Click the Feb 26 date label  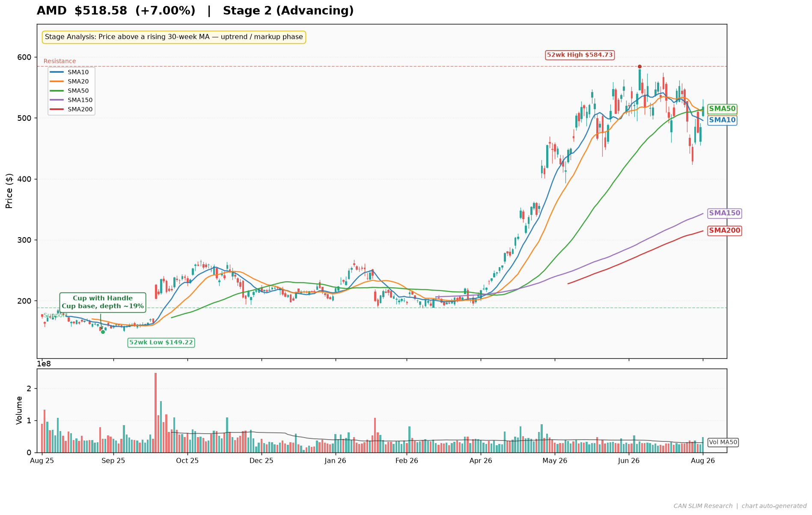[407, 461]
